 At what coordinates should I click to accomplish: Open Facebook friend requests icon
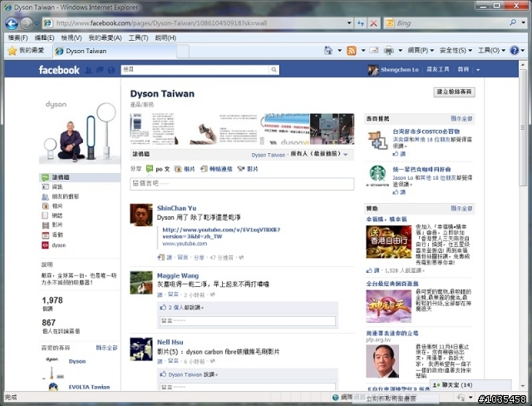coord(89,70)
